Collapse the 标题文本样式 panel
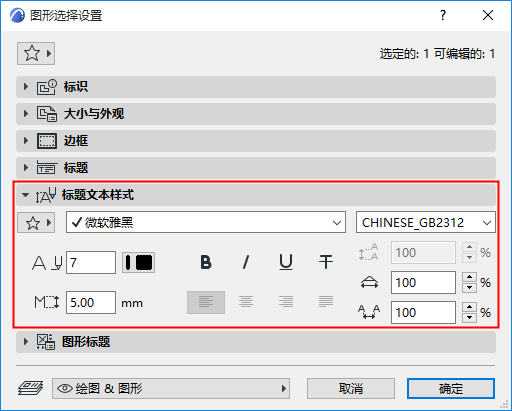This screenshot has width=512, height=411. 256,195
